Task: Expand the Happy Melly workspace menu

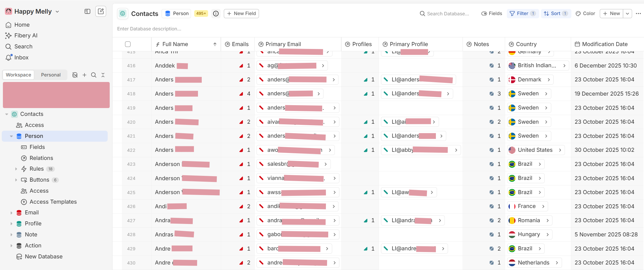Action: point(57,11)
